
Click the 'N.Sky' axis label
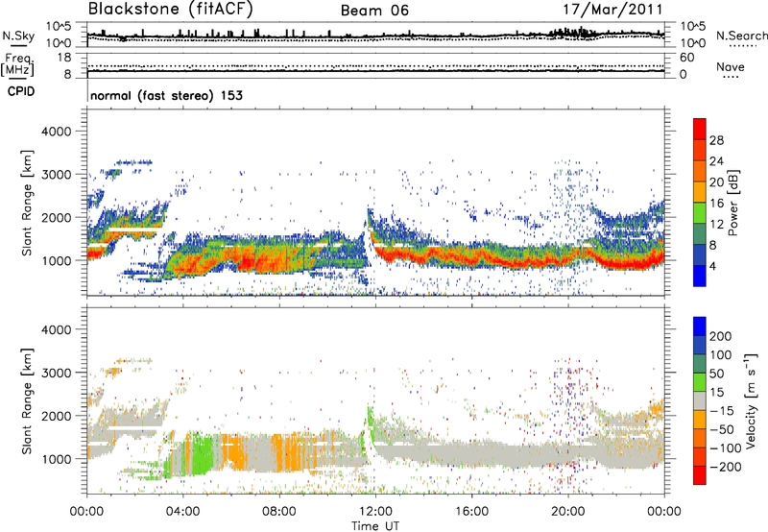[x=18, y=36]
